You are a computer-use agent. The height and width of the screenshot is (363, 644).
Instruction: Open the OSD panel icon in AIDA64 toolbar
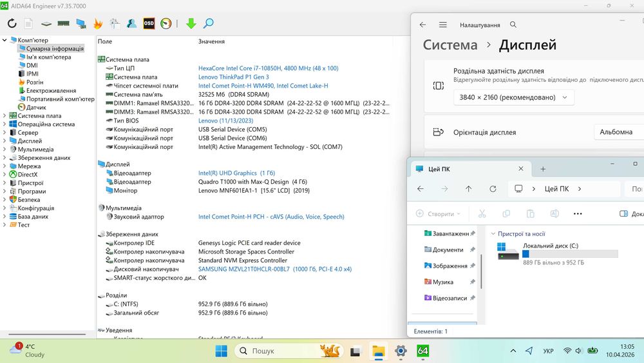point(149,23)
